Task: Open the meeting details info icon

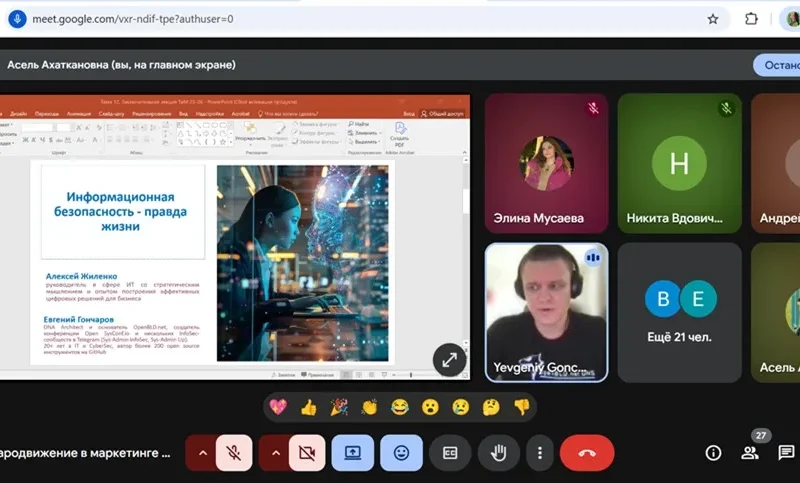Action: tap(713, 453)
